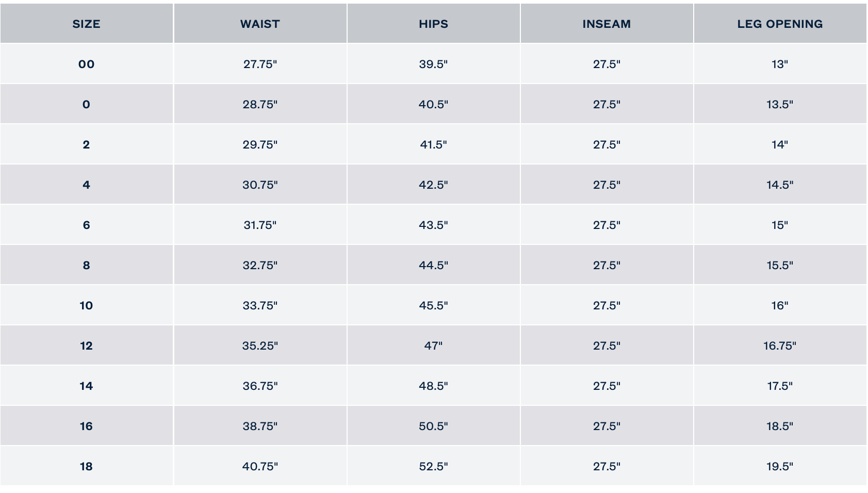The image size is (868, 493).
Task: Click the size 18 row label
Action: 86,466
